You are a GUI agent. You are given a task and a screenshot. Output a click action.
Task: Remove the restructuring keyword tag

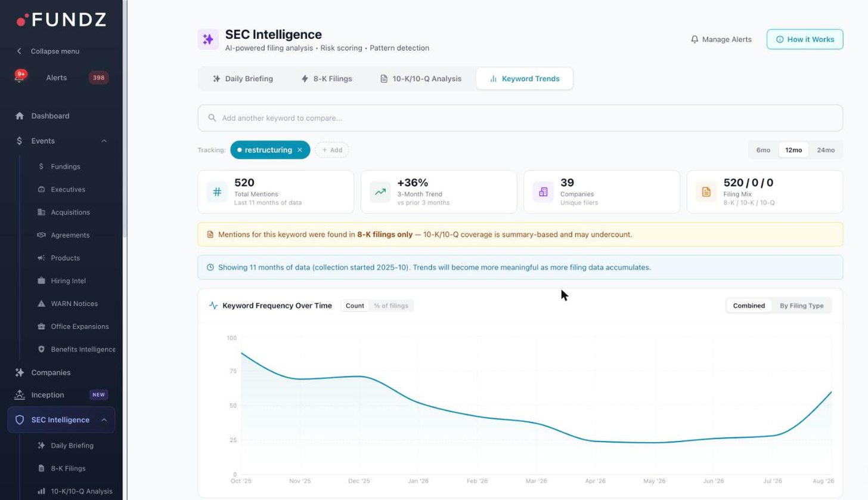[300, 150]
